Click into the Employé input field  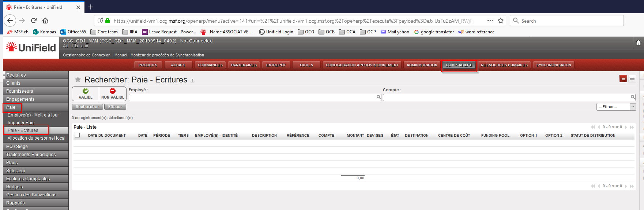click(x=252, y=97)
